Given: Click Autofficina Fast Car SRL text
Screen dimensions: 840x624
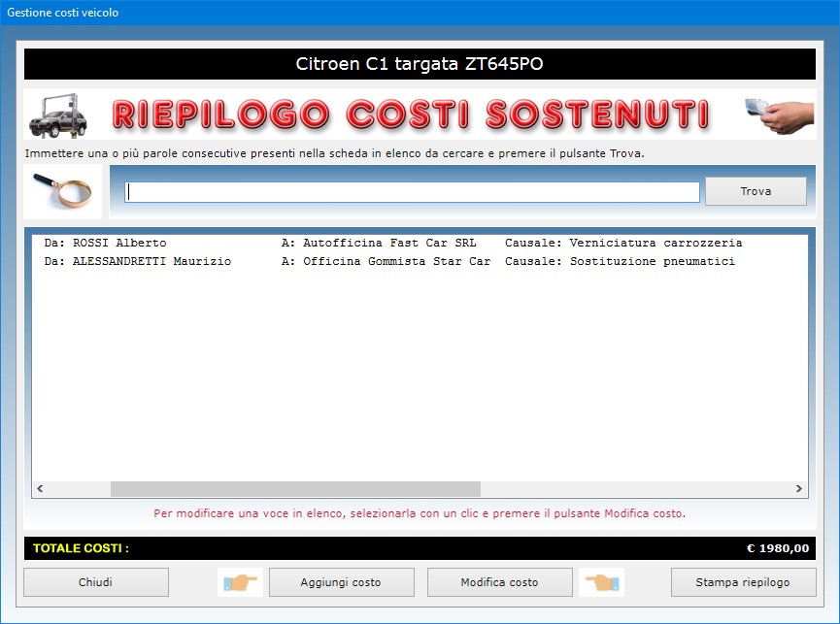Looking at the screenshot, I should tap(389, 243).
